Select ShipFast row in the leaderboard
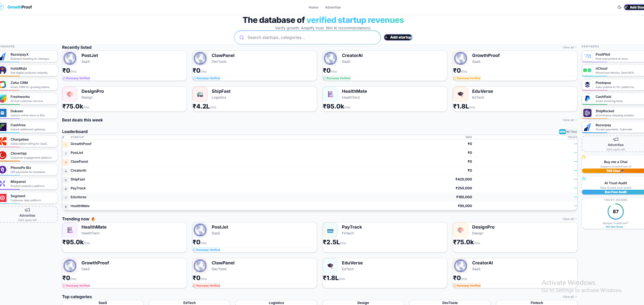 click(319, 179)
